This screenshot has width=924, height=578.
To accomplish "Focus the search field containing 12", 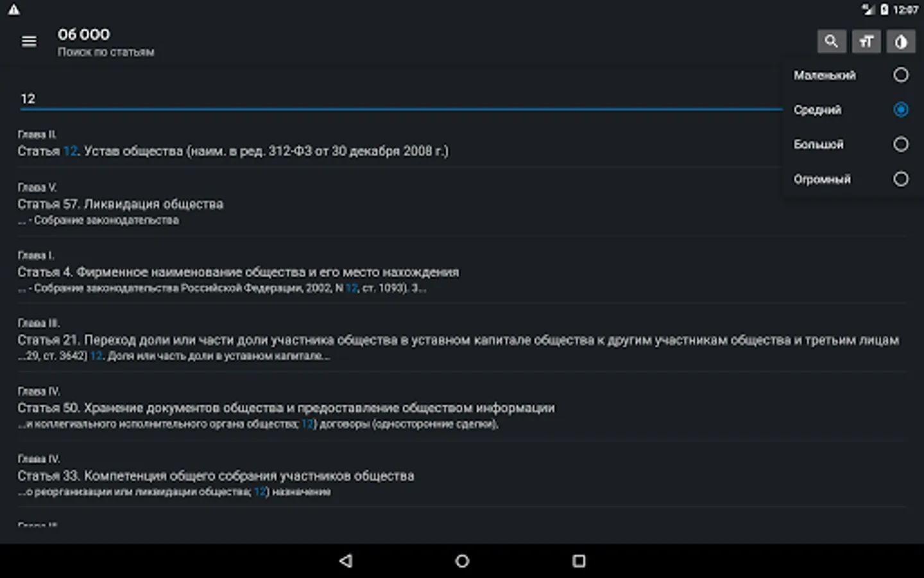I will pyautogui.click(x=401, y=99).
